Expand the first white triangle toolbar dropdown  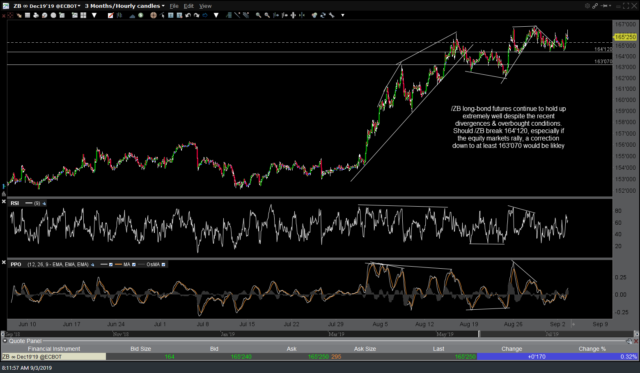[x=94, y=15]
